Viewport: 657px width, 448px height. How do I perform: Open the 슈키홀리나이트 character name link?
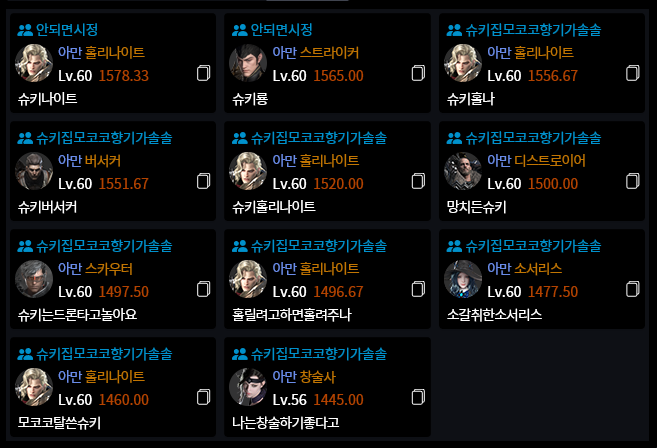(273, 206)
